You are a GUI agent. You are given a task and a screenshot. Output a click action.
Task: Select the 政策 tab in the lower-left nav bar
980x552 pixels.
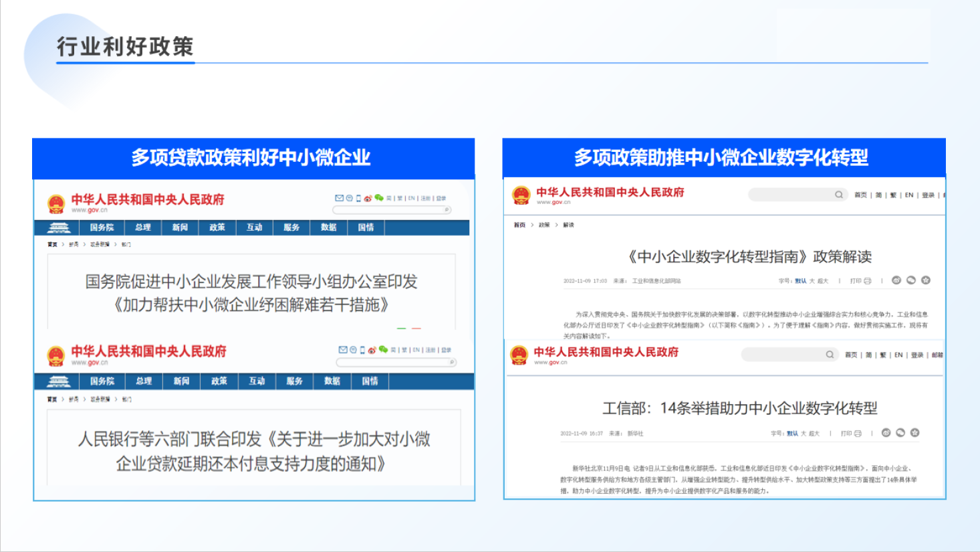219,381
